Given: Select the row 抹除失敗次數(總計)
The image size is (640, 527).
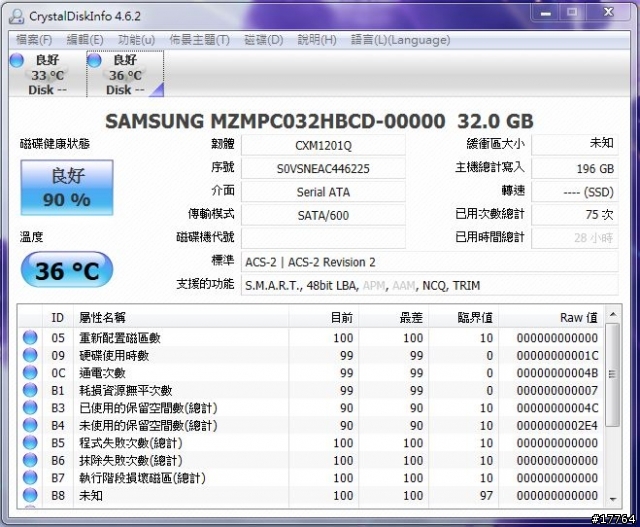Looking at the screenshot, I should (x=311, y=460).
